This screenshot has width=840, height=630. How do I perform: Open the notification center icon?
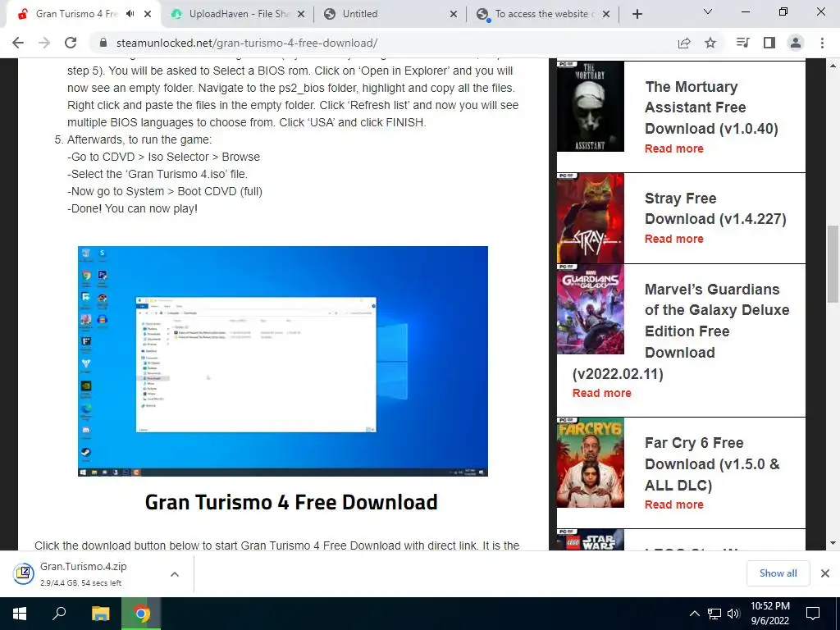(813, 614)
